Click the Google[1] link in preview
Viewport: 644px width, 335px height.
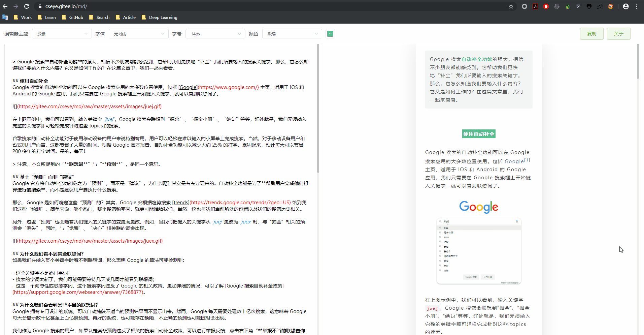pos(517,161)
